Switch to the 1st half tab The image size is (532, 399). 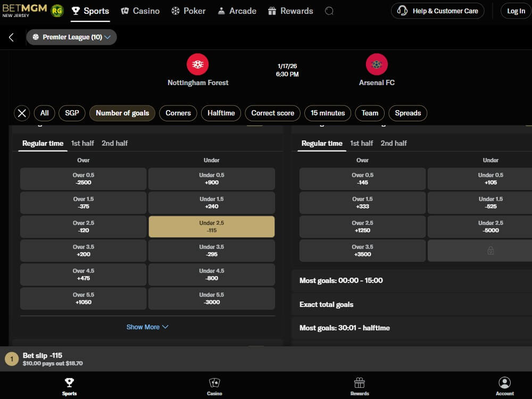(82, 143)
